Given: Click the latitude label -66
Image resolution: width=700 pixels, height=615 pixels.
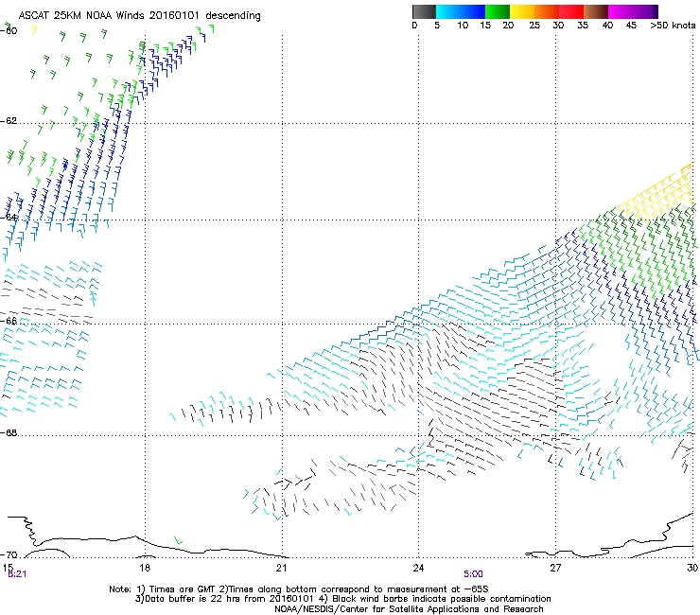Looking at the screenshot, I should 9,321.
